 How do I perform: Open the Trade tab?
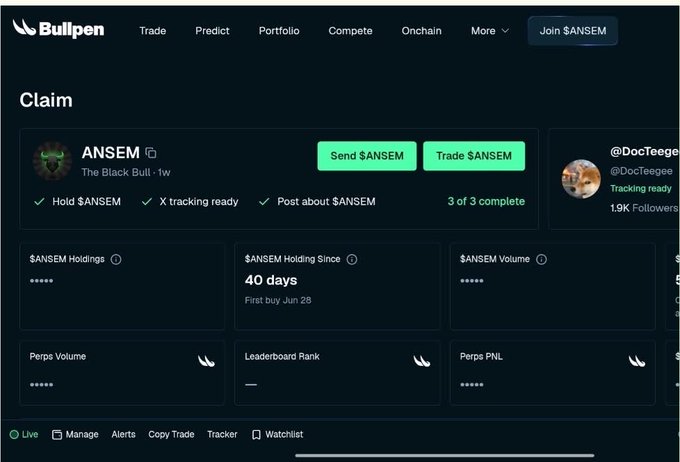[x=153, y=31]
